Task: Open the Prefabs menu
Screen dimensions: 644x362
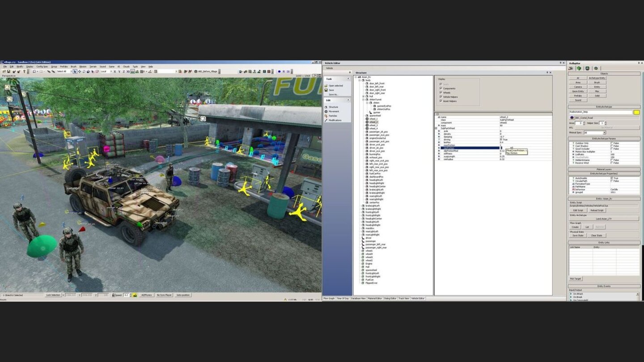Action: point(64,67)
